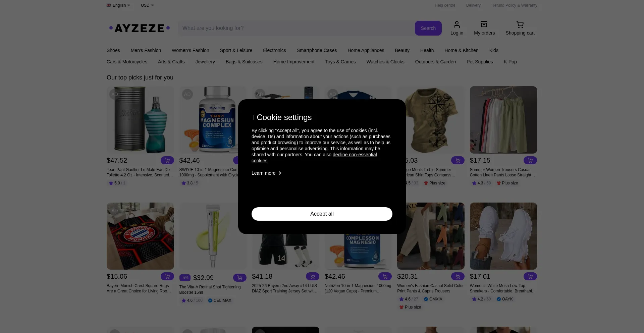644x333 pixels.
Task: Open Watches & Clocks category
Action: click(x=385, y=62)
